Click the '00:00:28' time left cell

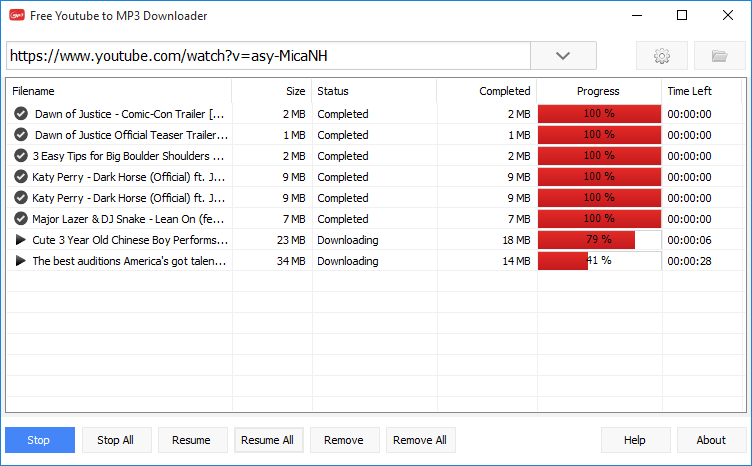point(689,261)
